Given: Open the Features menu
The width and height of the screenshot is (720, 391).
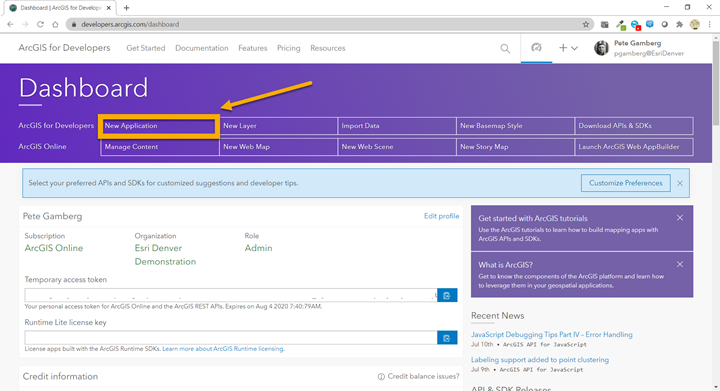Looking at the screenshot, I should click(253, 48).
